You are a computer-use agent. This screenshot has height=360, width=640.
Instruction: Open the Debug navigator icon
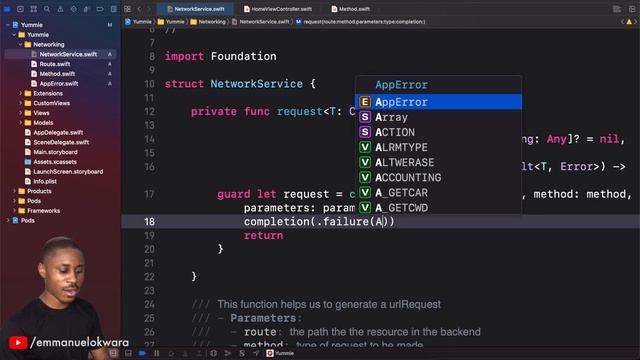tap(87, 9)
